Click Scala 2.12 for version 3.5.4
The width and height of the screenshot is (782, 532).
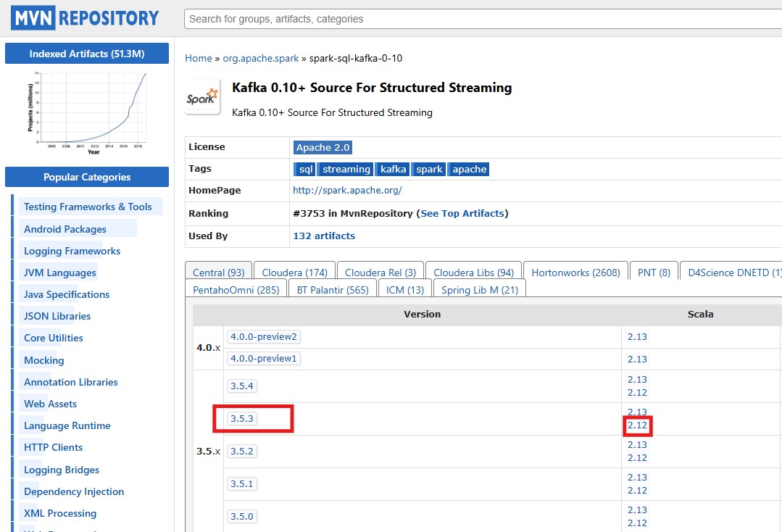tap(637, 392)
